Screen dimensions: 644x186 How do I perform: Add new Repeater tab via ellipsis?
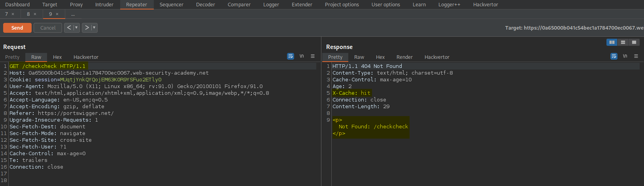coord(73,14)
